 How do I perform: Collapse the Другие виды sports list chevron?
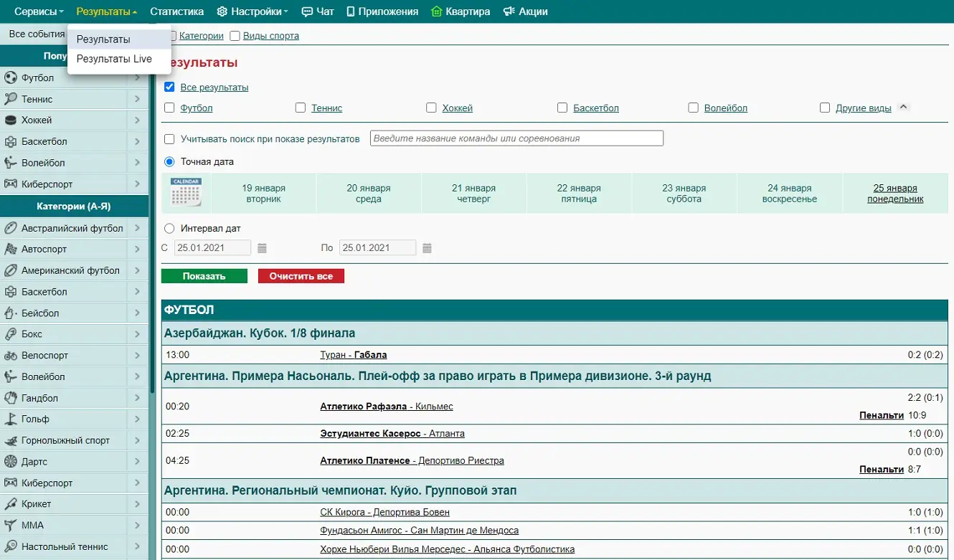pyautogui.click(x=904, y=108)
